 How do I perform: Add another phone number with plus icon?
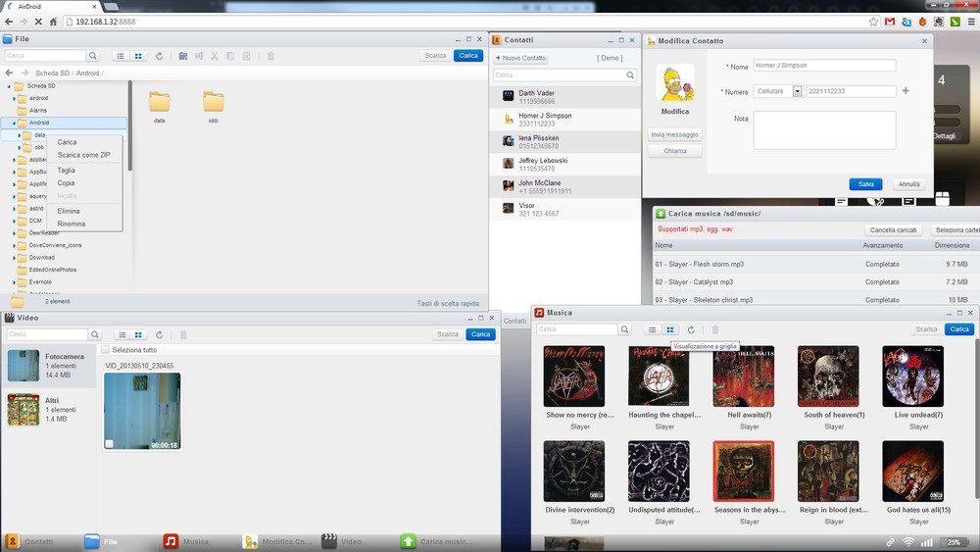(x=906, y=90)
